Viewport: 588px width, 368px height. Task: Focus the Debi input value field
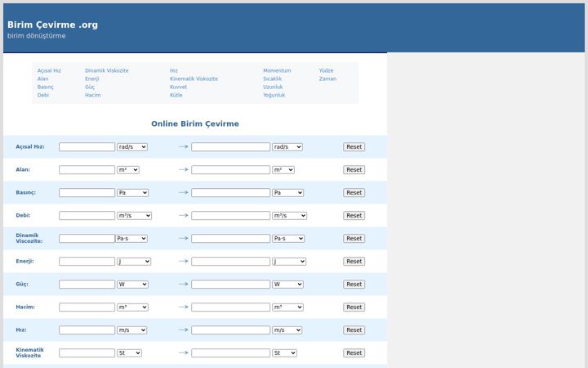pos(87,216)
